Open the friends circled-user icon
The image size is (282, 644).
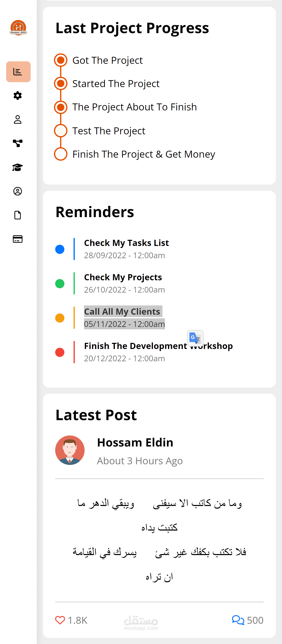[x=18, y=191]
